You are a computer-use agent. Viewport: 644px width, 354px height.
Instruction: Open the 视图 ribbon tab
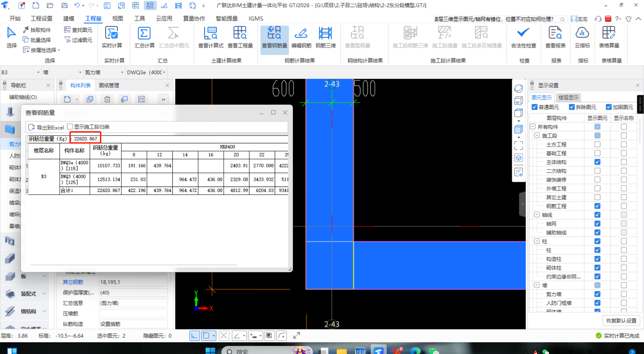tap(118, 18)
